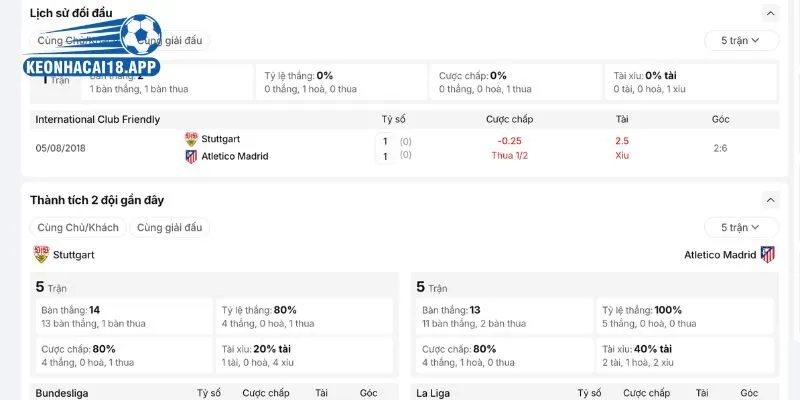Click the soccer ball watermark logo

[x=141, y=35]
